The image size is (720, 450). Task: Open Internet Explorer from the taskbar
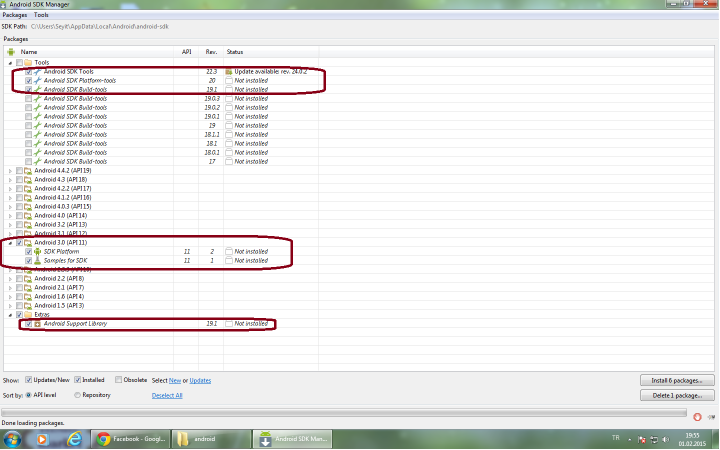point(74,439)
